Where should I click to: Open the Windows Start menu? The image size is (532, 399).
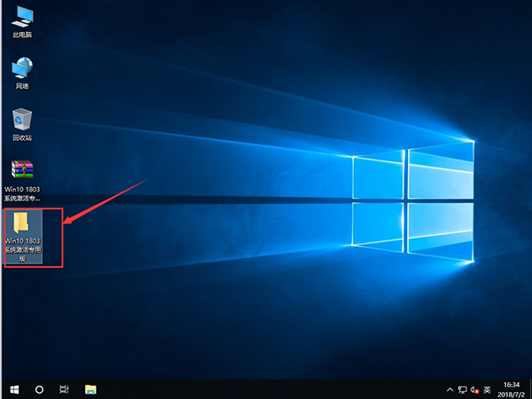pyautogui.click(x=14, y=389)
